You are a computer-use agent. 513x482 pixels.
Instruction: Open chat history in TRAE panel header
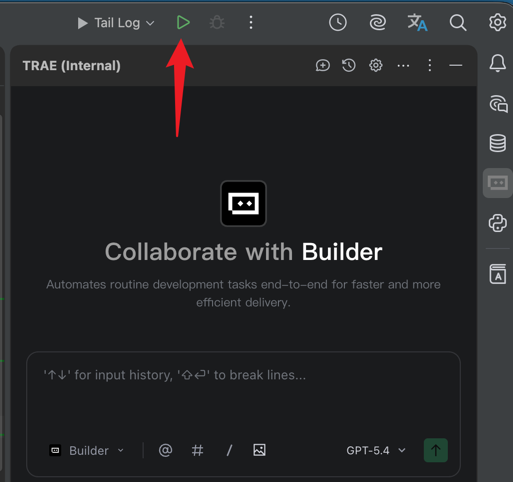pyautogui.click(x=349, y=65)
